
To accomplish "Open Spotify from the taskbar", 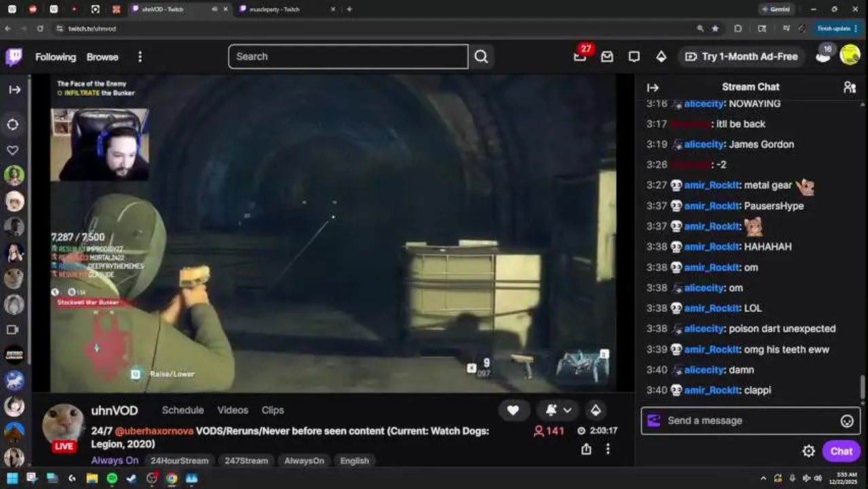I will pyautogui.click(x=112, y=478).
